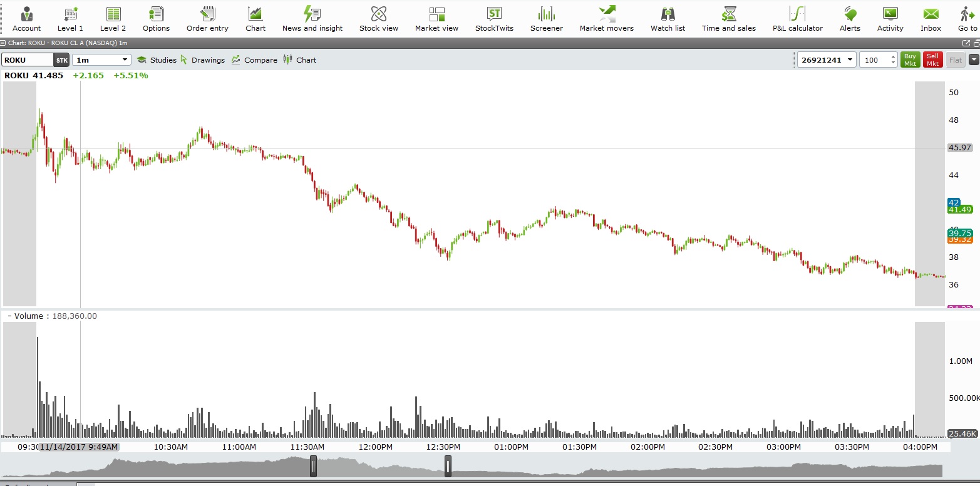Viewport: 980px width, 486px height.
Task: Click the STK security type button
Action: click(61, 60)
